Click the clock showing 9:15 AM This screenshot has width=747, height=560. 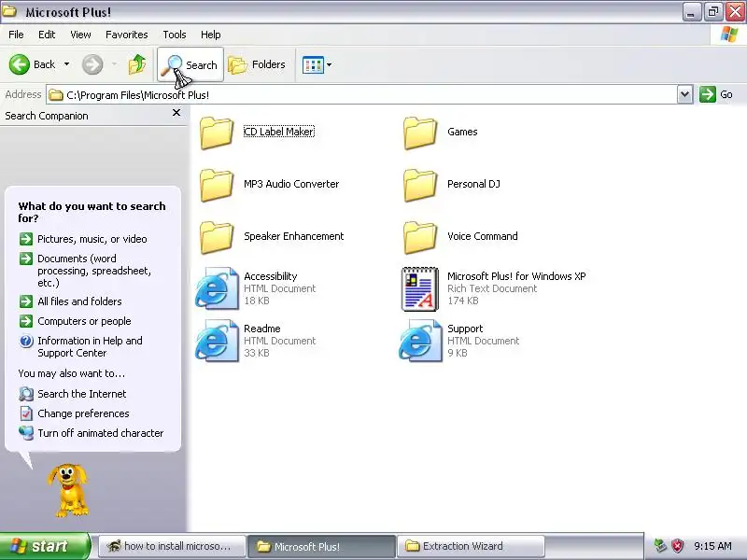[x=712, y=546]
